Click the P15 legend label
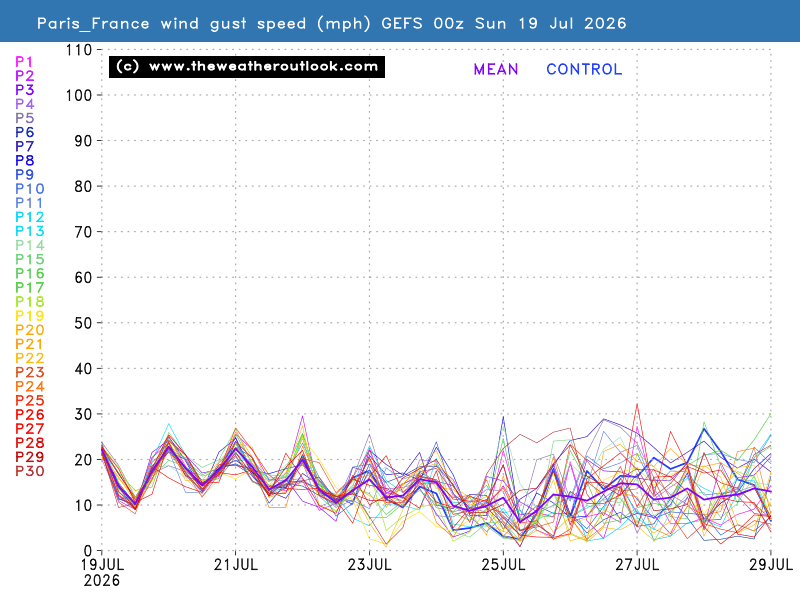The width and height of the screenshot is (800, 600). 30,259
